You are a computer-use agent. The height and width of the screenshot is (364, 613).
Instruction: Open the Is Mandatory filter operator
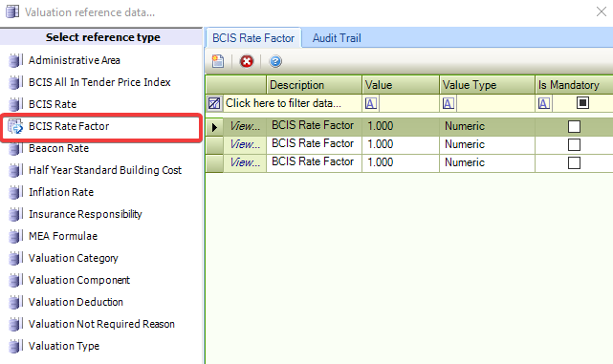click(544, 103)
